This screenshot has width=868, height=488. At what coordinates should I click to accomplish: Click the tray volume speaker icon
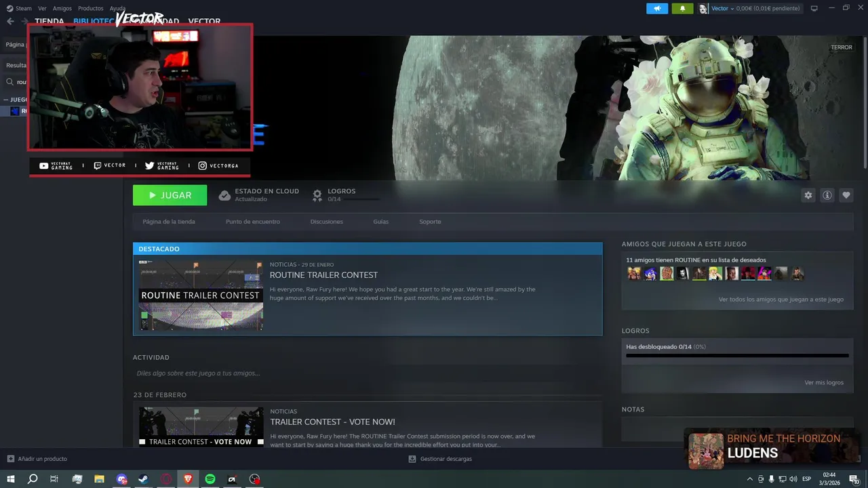[793, 479]
